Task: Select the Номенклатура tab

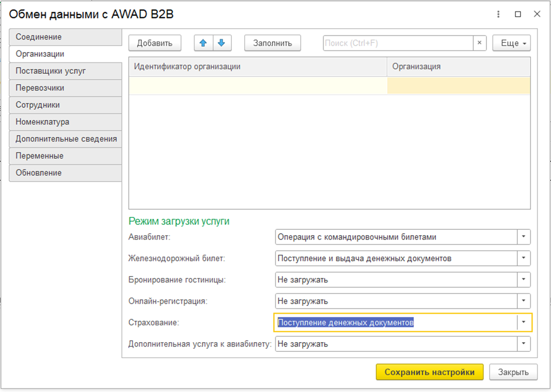Action: (x=65, y=122)
